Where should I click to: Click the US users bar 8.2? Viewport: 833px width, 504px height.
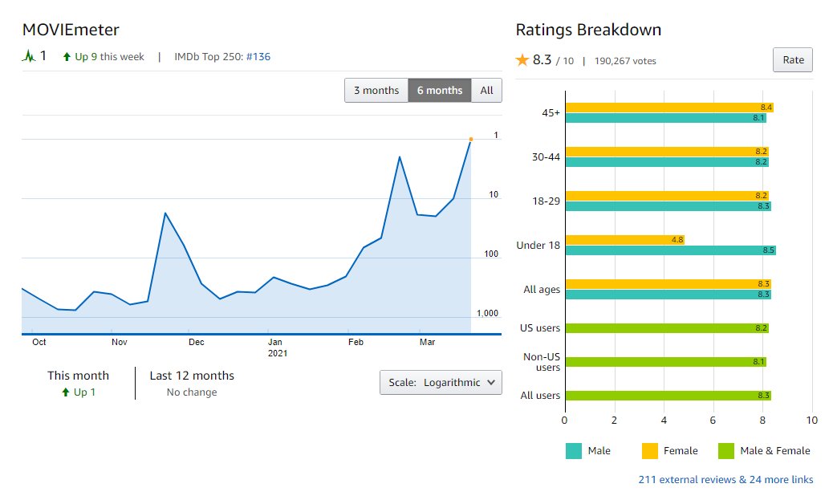(667, 328)
